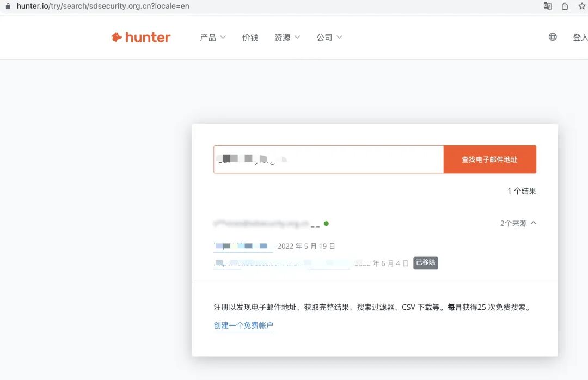Click the hunter logo
588x380 pixels.
click(x=141, y=37)
